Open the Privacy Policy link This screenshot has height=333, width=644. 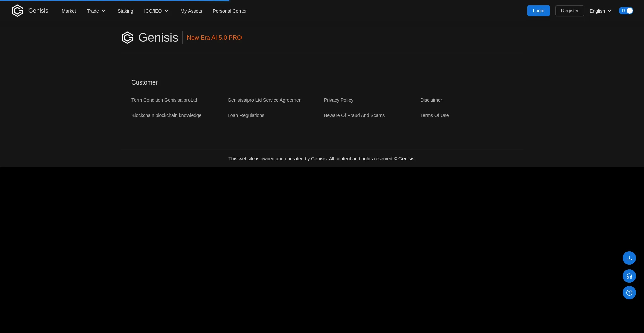point(338,100)
